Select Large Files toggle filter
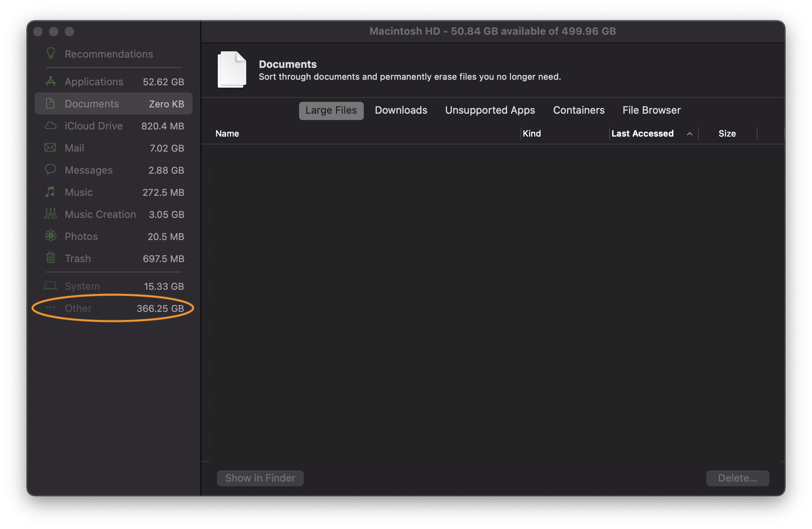The width and height of the screenshot is (812, 529). [x=331, y=110]
